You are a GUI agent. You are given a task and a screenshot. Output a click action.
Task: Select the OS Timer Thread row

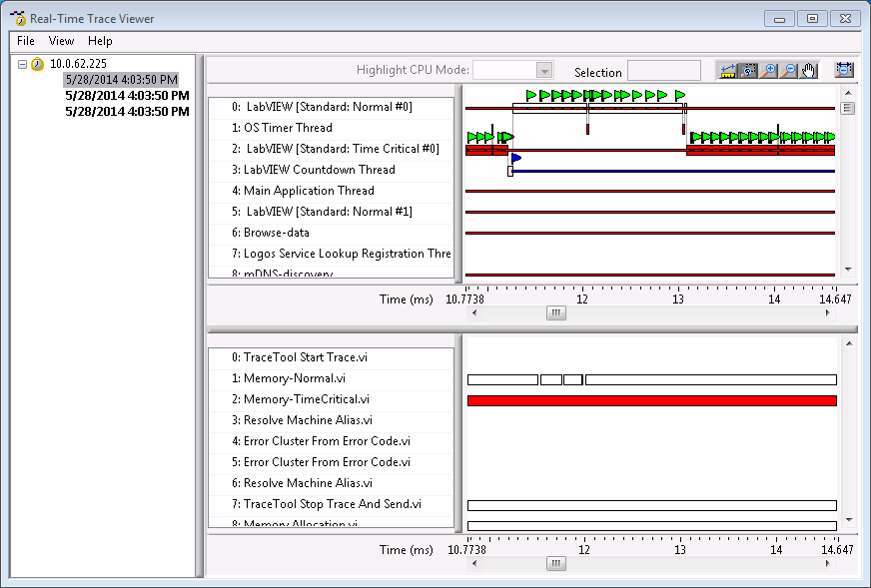coord(288,128)
